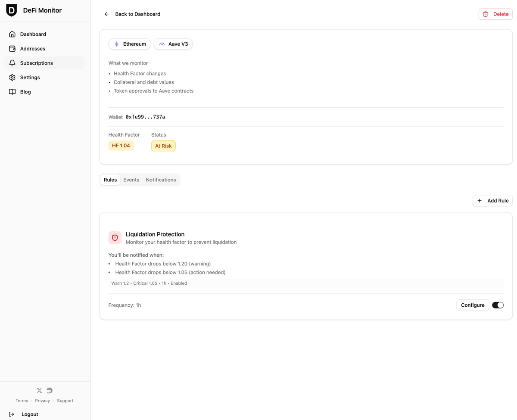Viewport: 517px width, 420px height.
Task: Open the Notifications tab
Action: pyautogui.click(x=161, y=180)
